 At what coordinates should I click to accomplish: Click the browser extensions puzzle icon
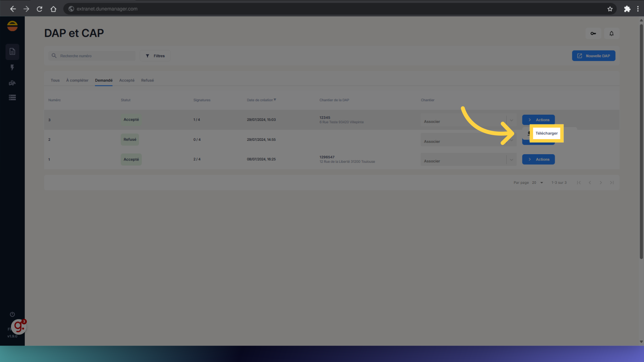click(x=627, y=9)
